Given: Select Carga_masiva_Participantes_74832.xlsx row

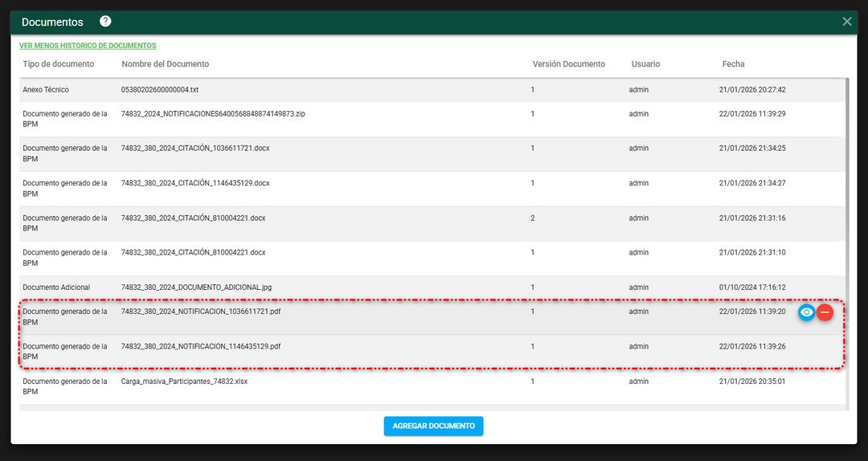Looking at the screenshot, I should pos(184,381).
